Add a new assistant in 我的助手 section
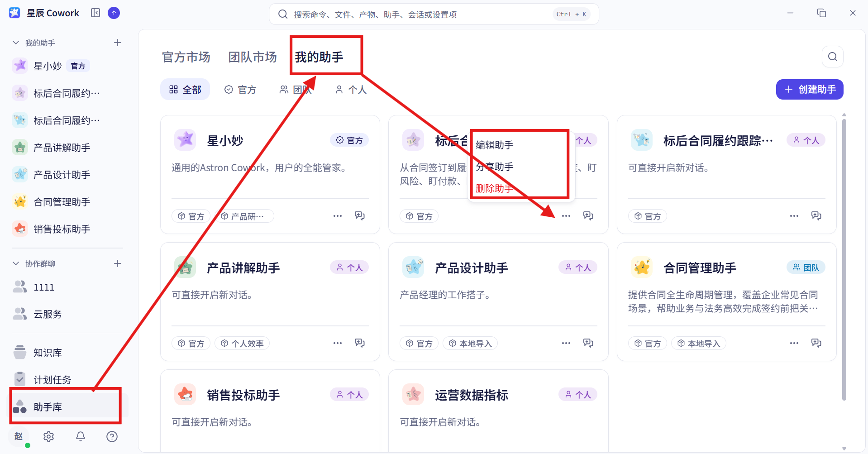 click(x=118, y=43)
